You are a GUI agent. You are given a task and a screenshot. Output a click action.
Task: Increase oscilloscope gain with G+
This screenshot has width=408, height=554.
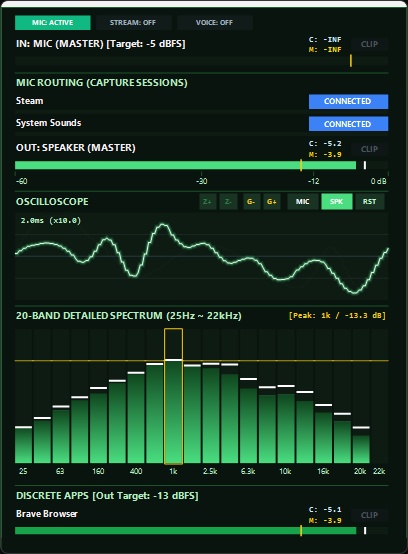pos(272,202)
